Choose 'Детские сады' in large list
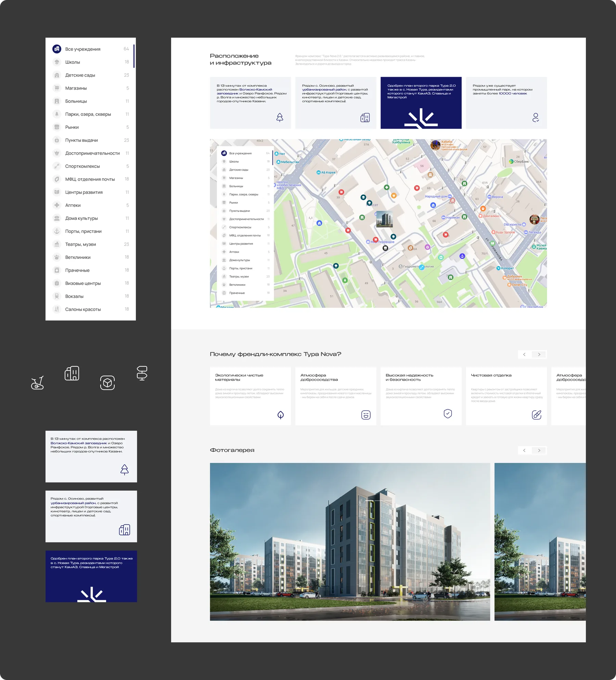 (x=91, y=75)
